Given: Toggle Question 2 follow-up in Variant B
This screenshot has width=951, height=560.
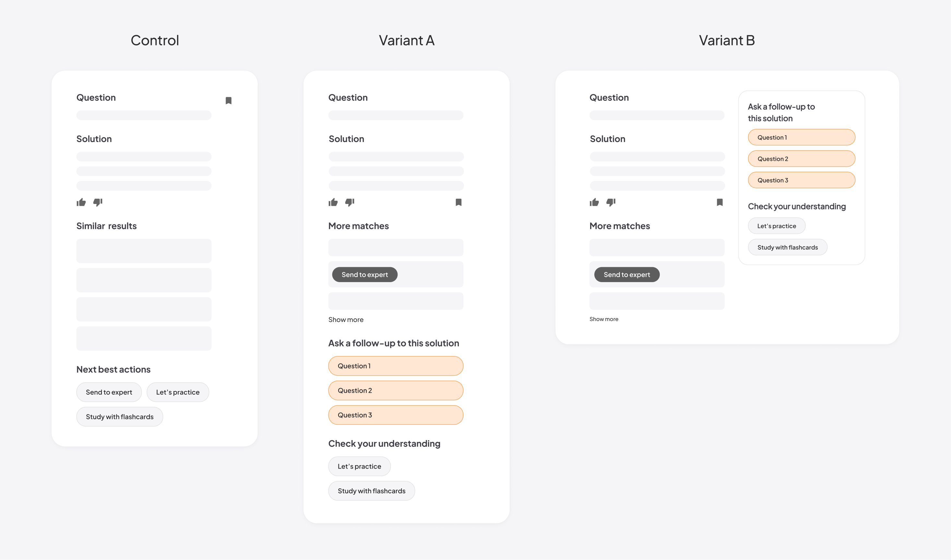Looking at the screenshot, I should pyautogui.click(x=800, y=158).
